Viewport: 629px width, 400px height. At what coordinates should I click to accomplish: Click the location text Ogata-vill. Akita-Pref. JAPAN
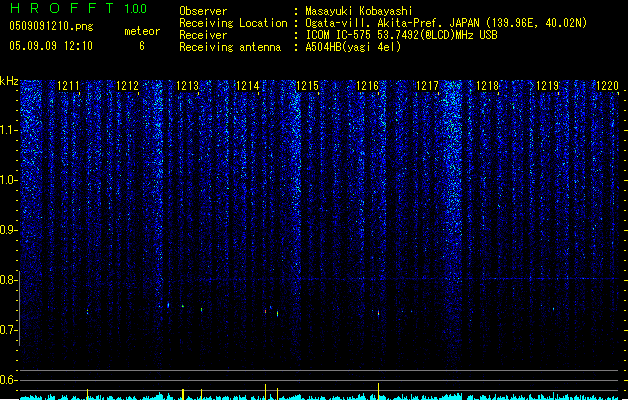tap(392, 23)
